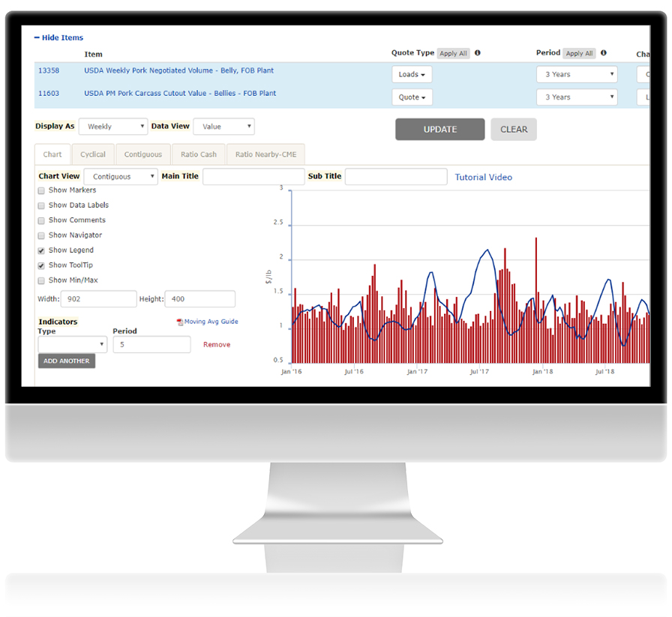Image resolution: width=672 pixels, height=617 pixels.
Task: Enable the Show Markers checkbox
Action: 41,190
